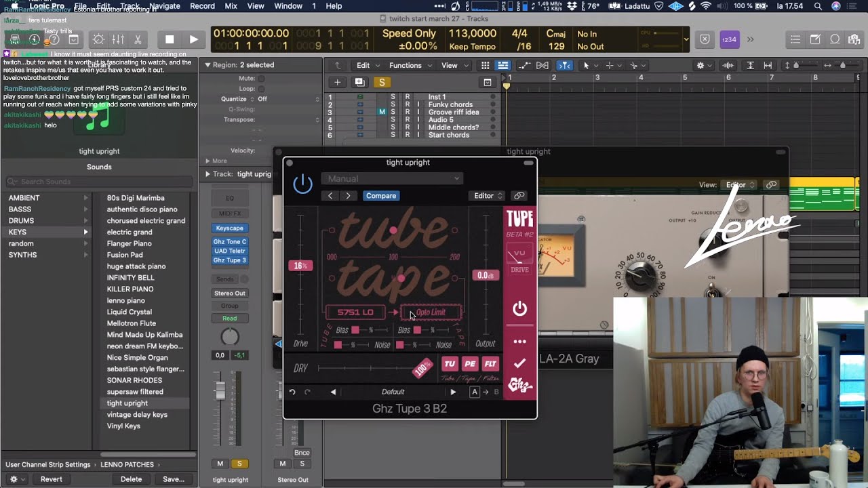Open the Mix menu
This screenshot has width=868, height=488.
(231, 6)
